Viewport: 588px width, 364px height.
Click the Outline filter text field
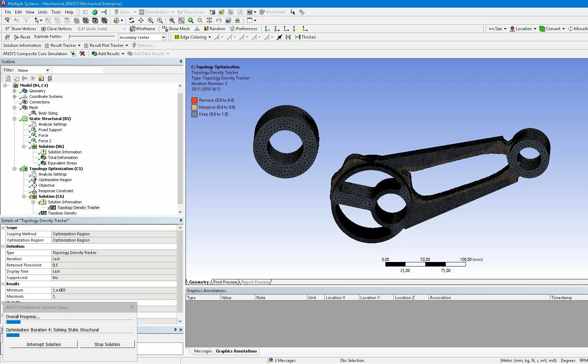[x=78, y=70]
